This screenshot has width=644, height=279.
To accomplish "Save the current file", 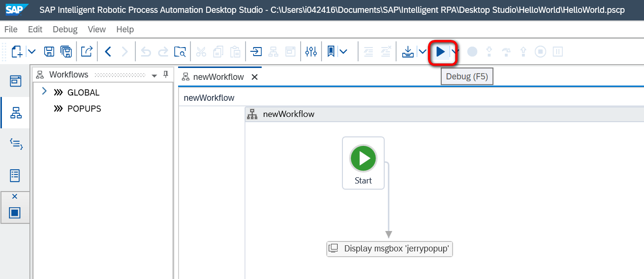I will click(x=49, y=51).
